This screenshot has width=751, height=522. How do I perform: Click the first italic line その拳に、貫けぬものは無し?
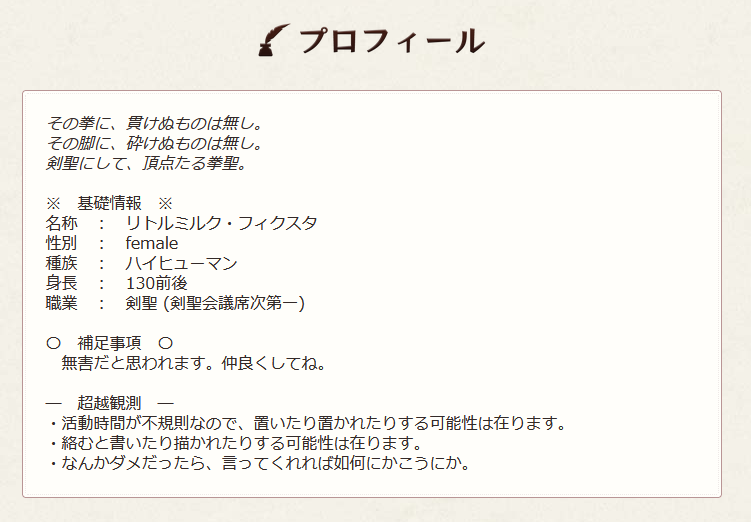tap(155, 124)
